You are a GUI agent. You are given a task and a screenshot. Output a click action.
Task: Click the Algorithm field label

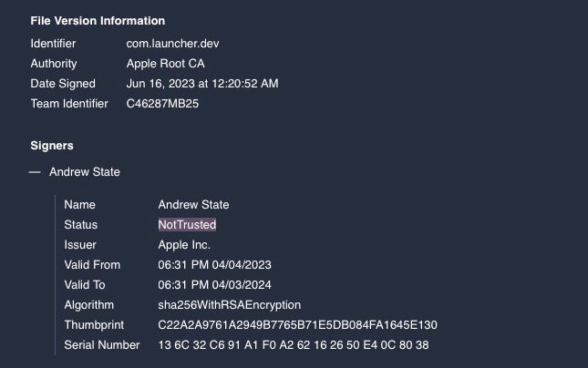point(89,305)
